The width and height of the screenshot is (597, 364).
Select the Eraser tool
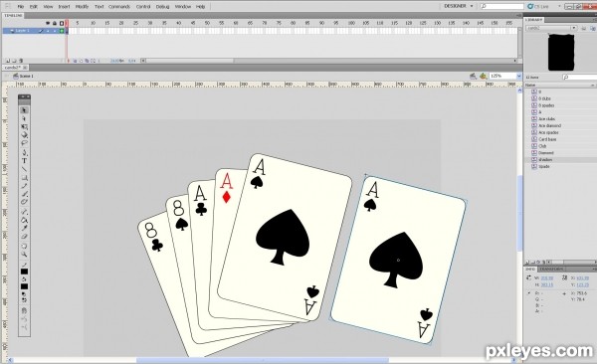(24, 237)
